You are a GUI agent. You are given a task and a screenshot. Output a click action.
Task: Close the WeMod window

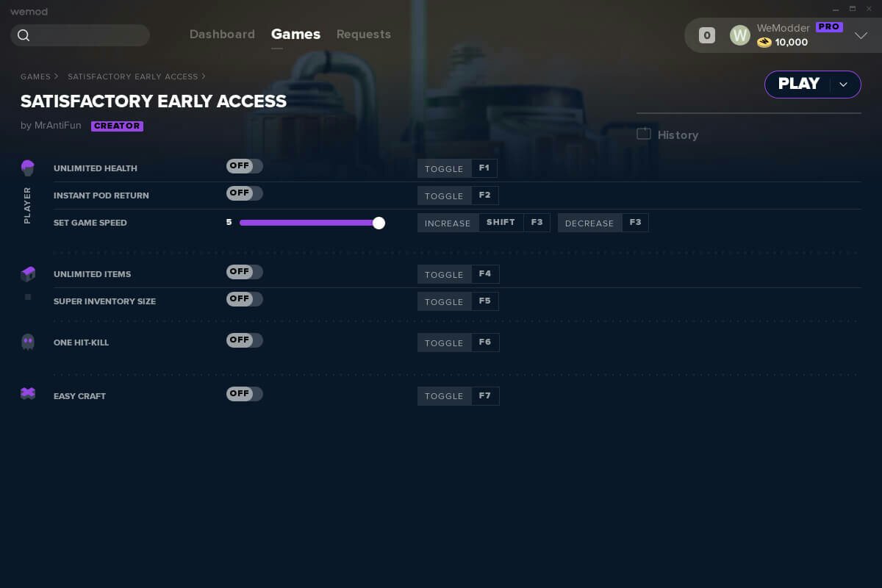click(870, 9)
